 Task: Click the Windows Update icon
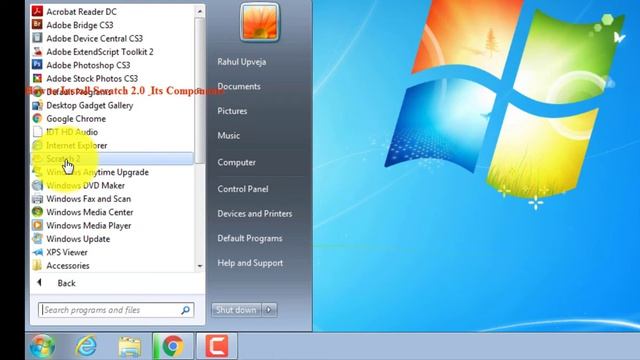(x=37, y=239)
